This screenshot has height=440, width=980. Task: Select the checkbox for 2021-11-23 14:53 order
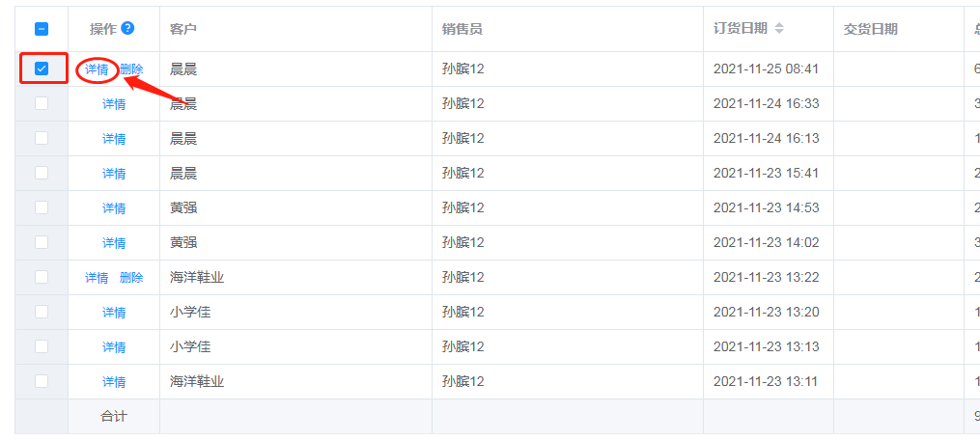[42, 207]
